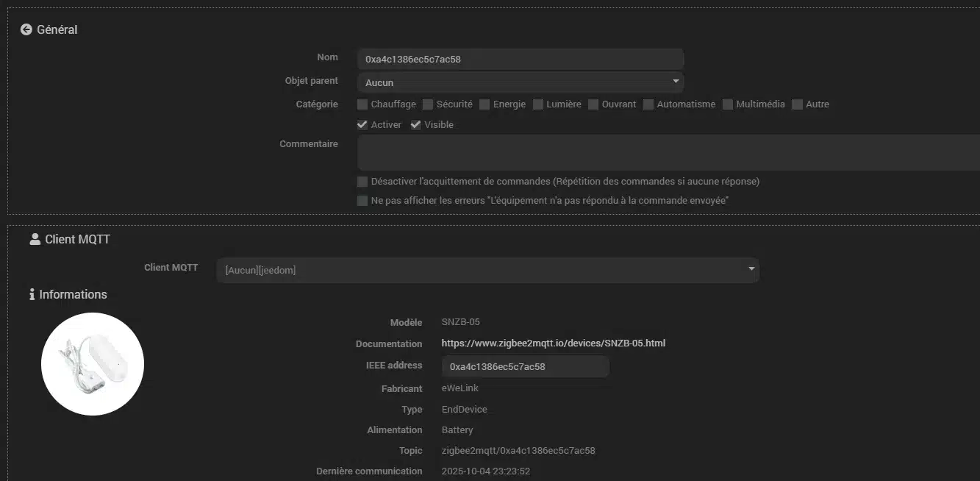Expand the Client MQTT dropdown list
Image resolution: width=980 pixels, height=481 pixels.
click(x=487, y=270)
